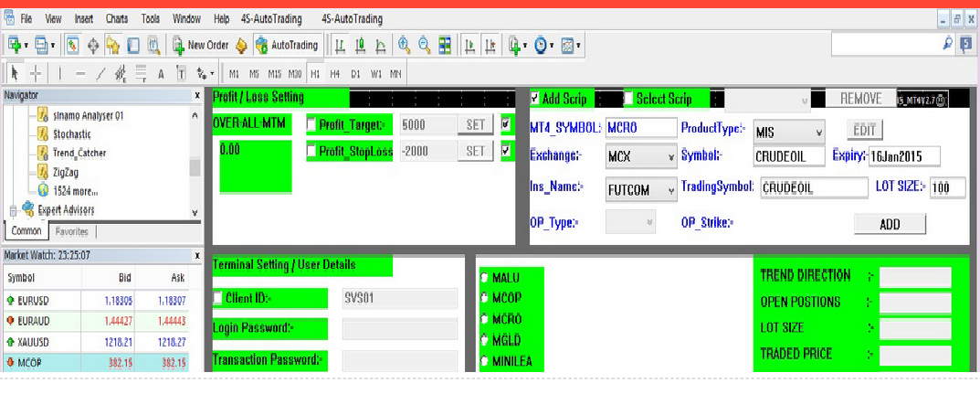Open the Indicators list icon
The width and height of the screenshot is (980, 415).
[x=516, y=45]
